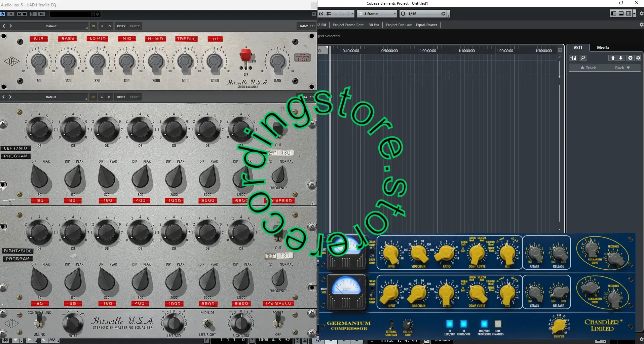Open window layout setup dropdown arrow
The height and width of the screenshot is (344, 644).
point(634,13)
